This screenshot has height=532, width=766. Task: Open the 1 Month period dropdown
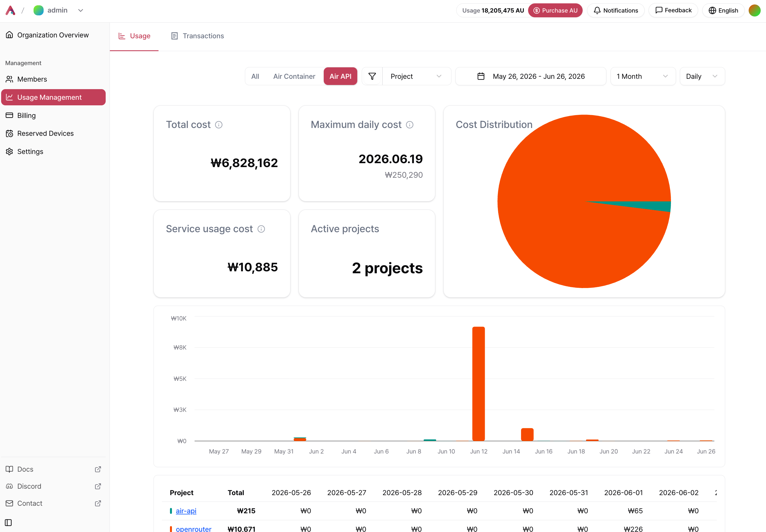(643, 76)
